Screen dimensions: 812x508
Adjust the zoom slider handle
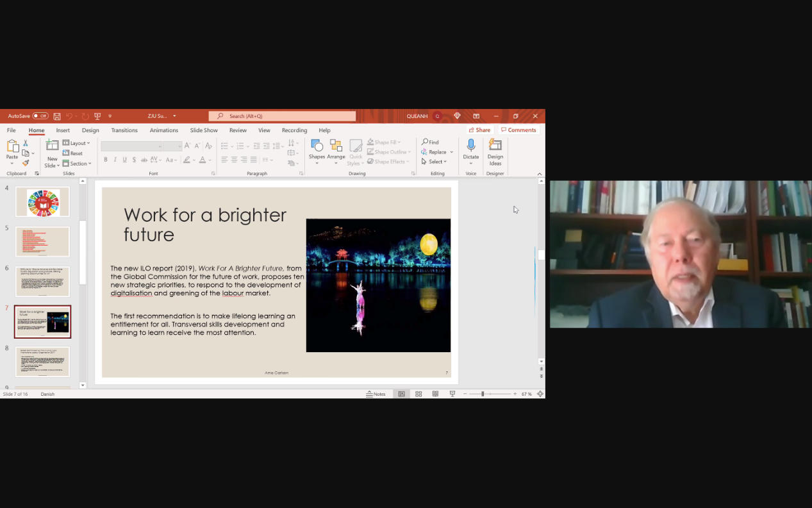tap(483, 394)
